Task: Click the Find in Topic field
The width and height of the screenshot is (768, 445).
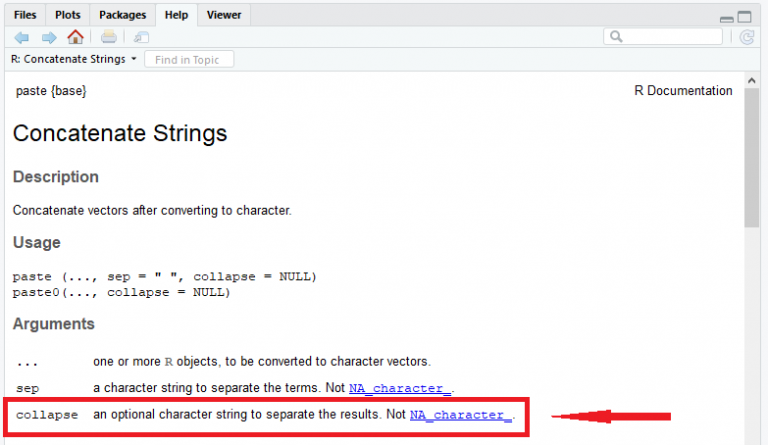Action: pos(189,60)
